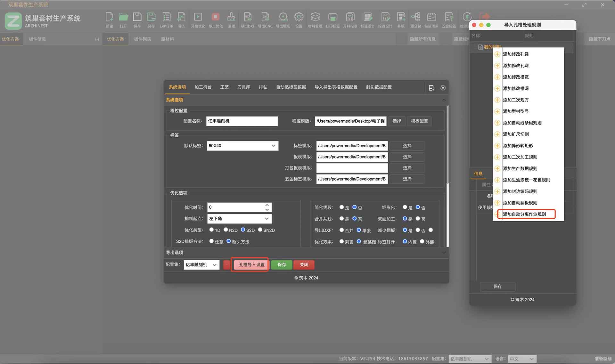
Task: Select 任意 for S2D排版方法
Action: (211, 241)
